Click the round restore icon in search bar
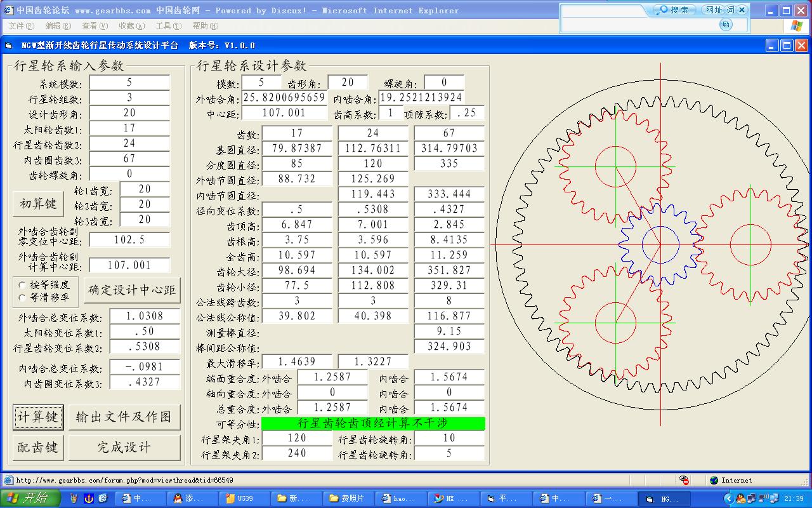This screenshot has height=508, width=812. coord(726,24)
